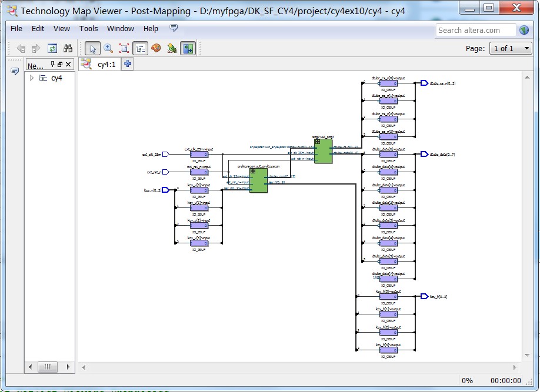This screenshot has width=540, height=392.
Task: Expand the seg7:uut_seg7 block hierarchy
Action: (x=317, y=142)
